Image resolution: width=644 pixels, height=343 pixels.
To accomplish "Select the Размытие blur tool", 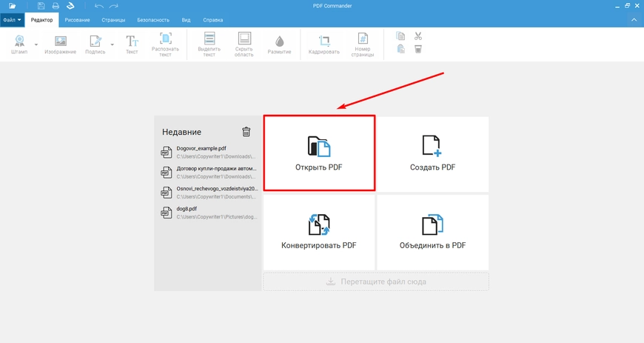I will point(279,44).
